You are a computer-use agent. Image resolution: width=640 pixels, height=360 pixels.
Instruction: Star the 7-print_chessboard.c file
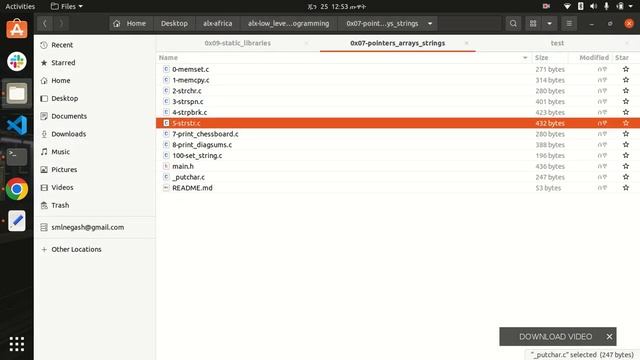(x=626, y=134)
